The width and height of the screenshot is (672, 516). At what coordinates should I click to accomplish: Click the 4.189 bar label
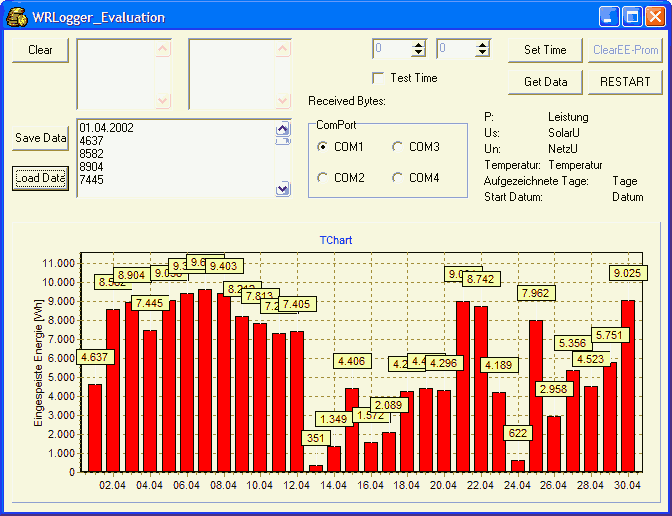point(499,365)
